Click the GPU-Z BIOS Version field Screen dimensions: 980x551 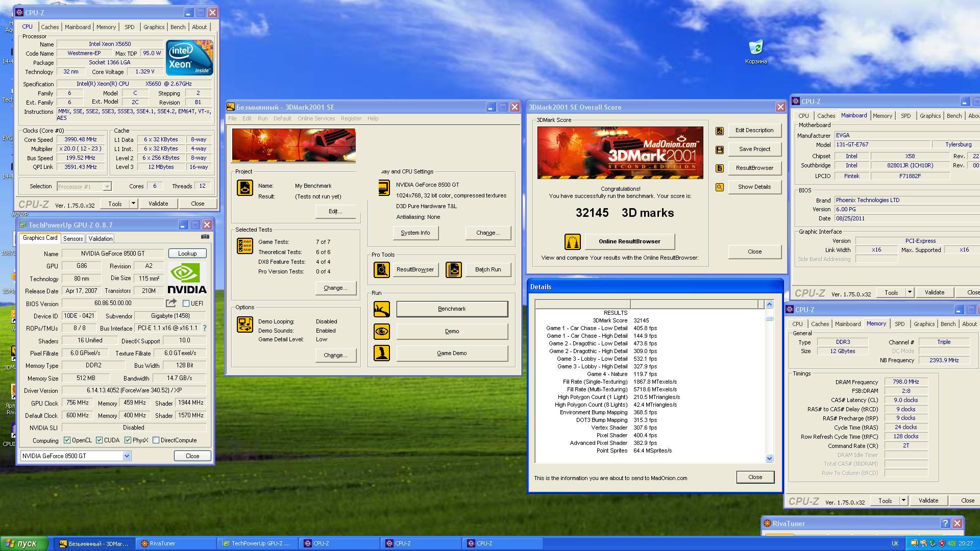pyautogui.click(x=113, y=303)
